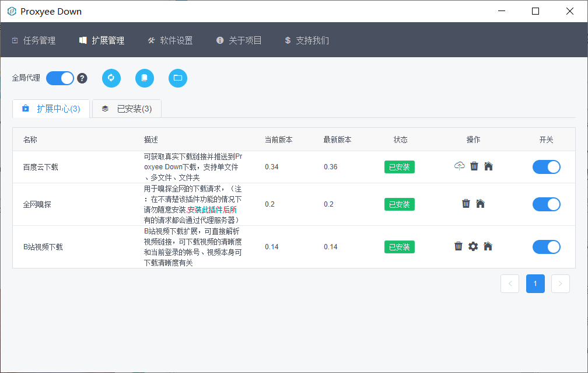Click update cloud icon for 百度云下载

coord(459,166)
